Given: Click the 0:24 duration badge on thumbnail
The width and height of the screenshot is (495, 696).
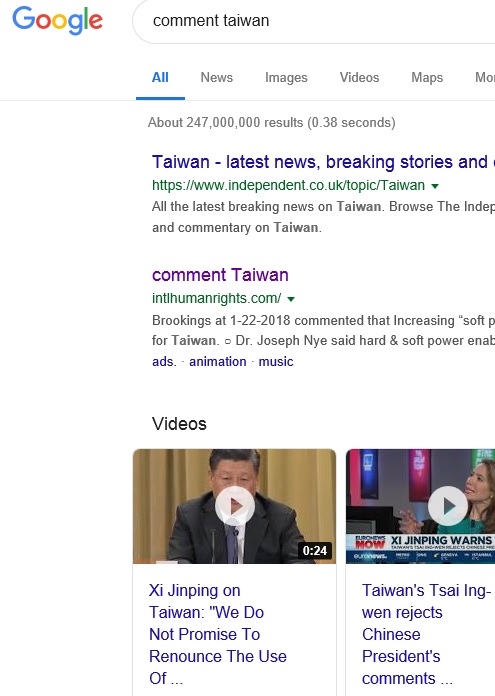Looking at the screenshot, I should (x=315, y=550).
